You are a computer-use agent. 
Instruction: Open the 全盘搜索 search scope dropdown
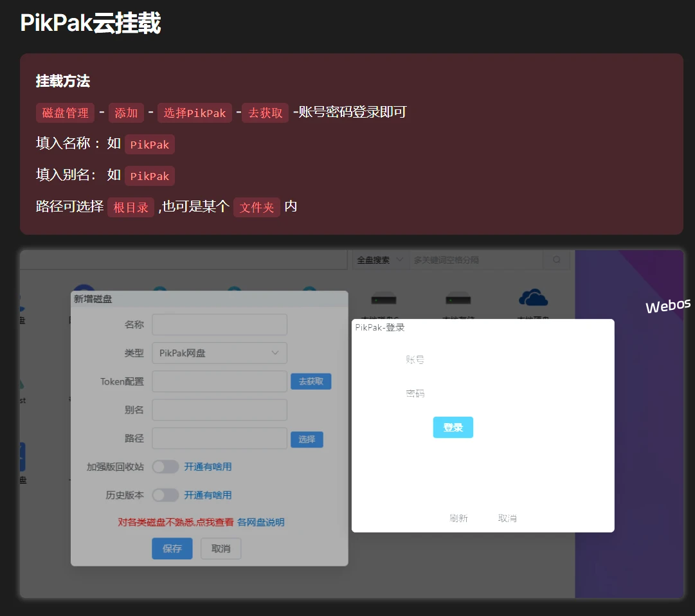click(380, 259)
